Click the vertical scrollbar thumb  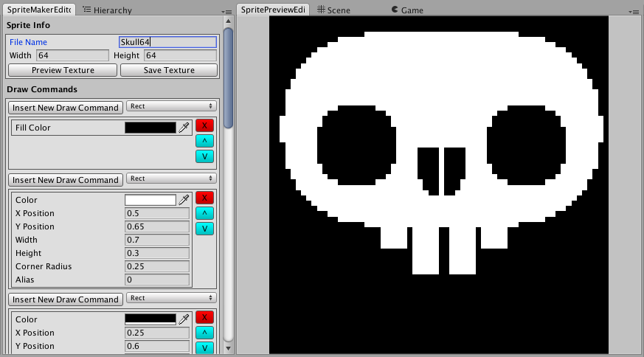(229, 78)
